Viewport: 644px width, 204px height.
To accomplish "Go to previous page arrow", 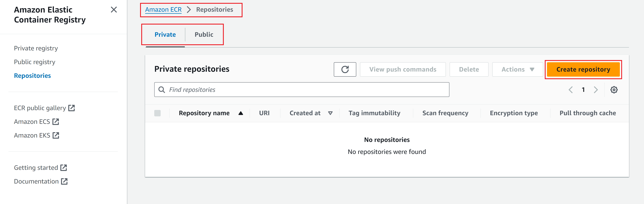I will pos(570,90).
